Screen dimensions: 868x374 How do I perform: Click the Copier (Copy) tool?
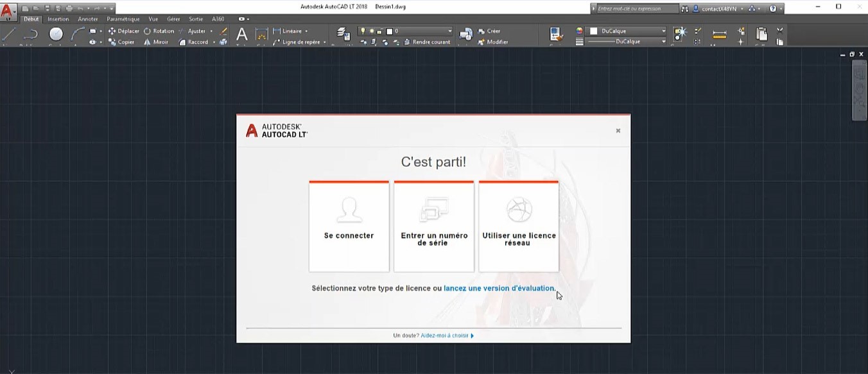(121, 42)
